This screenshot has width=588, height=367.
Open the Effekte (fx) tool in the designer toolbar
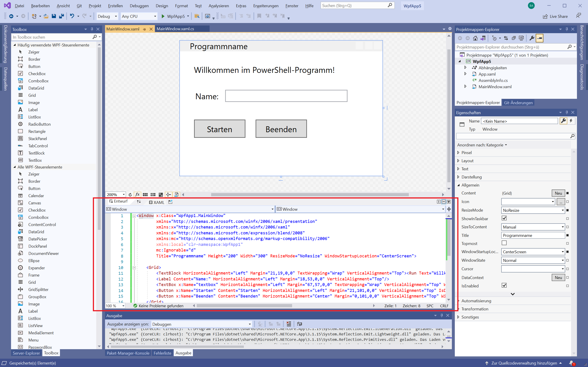pos(137,194)
